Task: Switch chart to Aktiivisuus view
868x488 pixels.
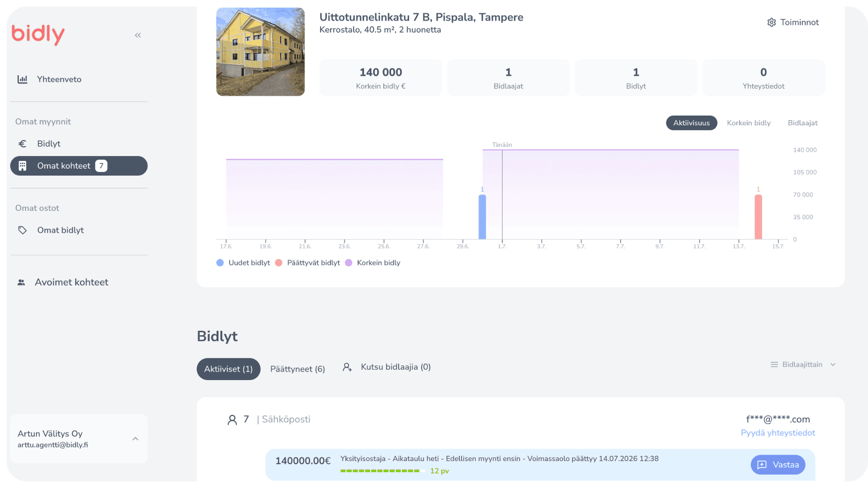Action: coord(691,123)
